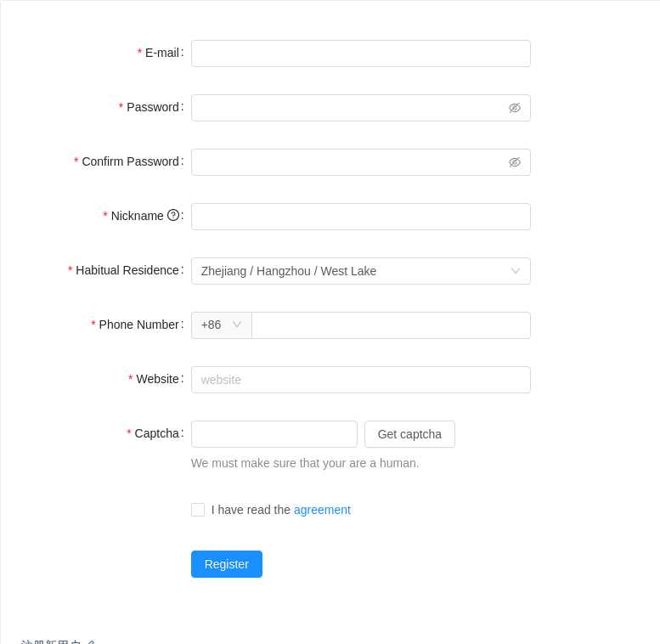Tick the 'I have read the agreement' checkbox
This screenshot has height=644, width=660.
pos(198,510)
